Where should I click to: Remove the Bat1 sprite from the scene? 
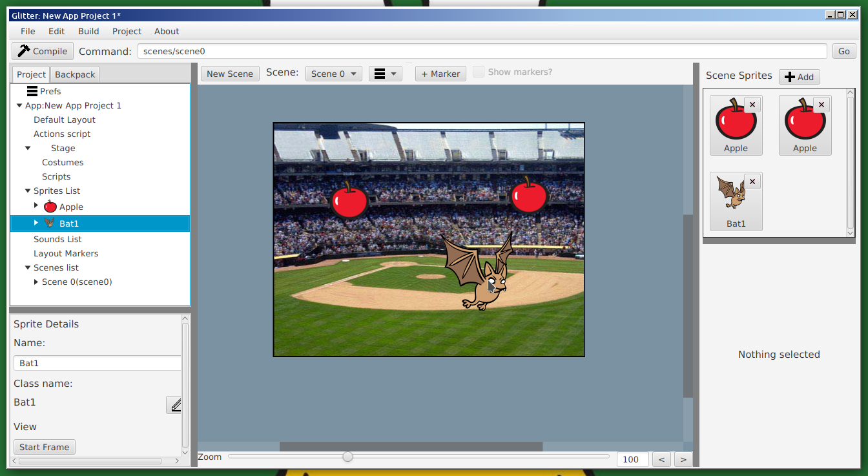coord(752,181)
